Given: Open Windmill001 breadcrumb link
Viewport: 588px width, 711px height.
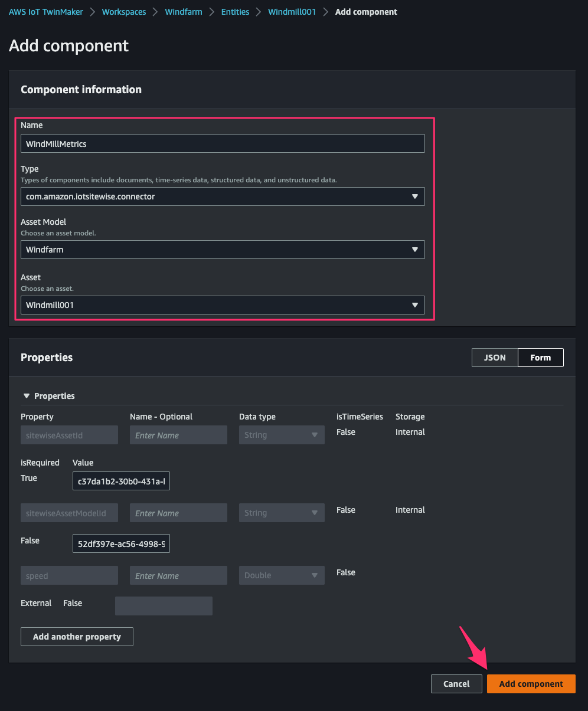Looking at the screenshot, I should (x=292, y=12).
